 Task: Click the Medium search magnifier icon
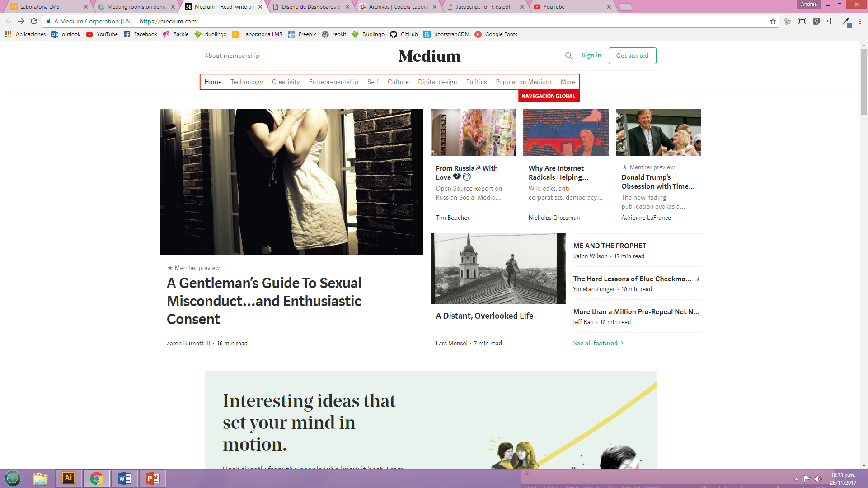click(x=568, y=56)
